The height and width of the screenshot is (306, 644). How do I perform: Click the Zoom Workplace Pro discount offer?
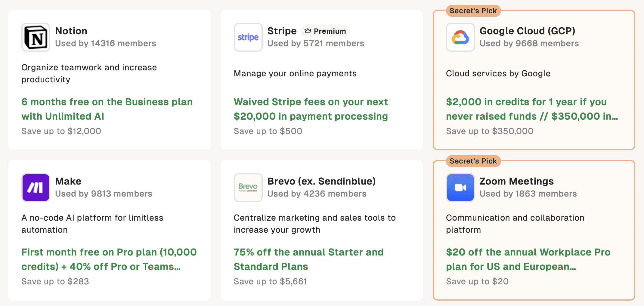pyautogui.click(x=528, y=259)
